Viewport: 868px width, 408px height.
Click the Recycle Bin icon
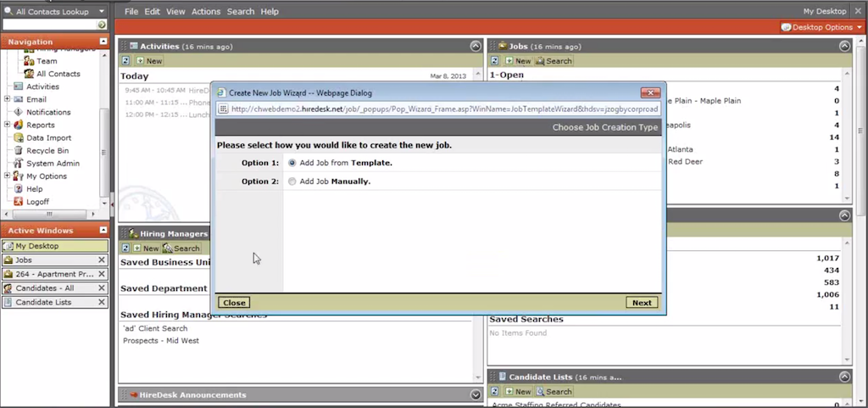pyautogui.click(x=19, y=150)
